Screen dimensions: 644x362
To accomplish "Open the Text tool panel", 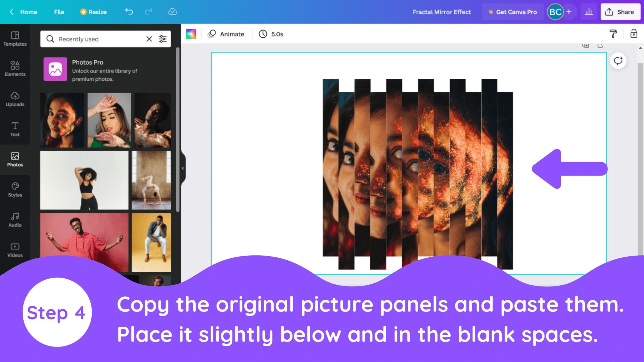I will pos(15,130).
